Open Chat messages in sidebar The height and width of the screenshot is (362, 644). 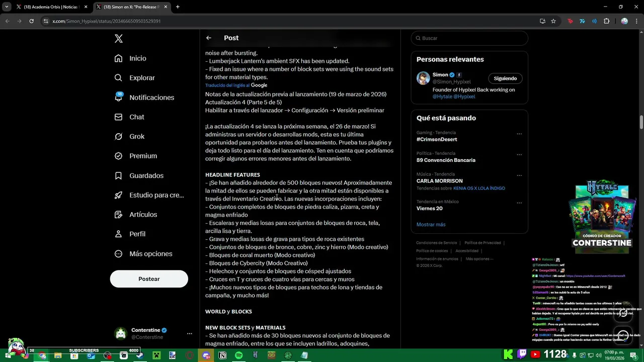[x=129, y=117]
